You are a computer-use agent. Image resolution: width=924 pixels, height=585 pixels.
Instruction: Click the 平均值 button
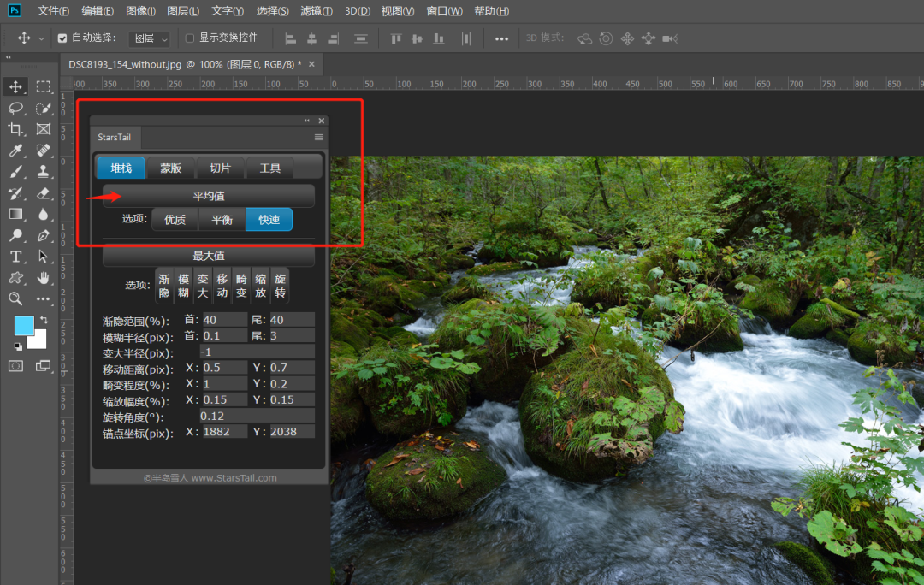209,196
